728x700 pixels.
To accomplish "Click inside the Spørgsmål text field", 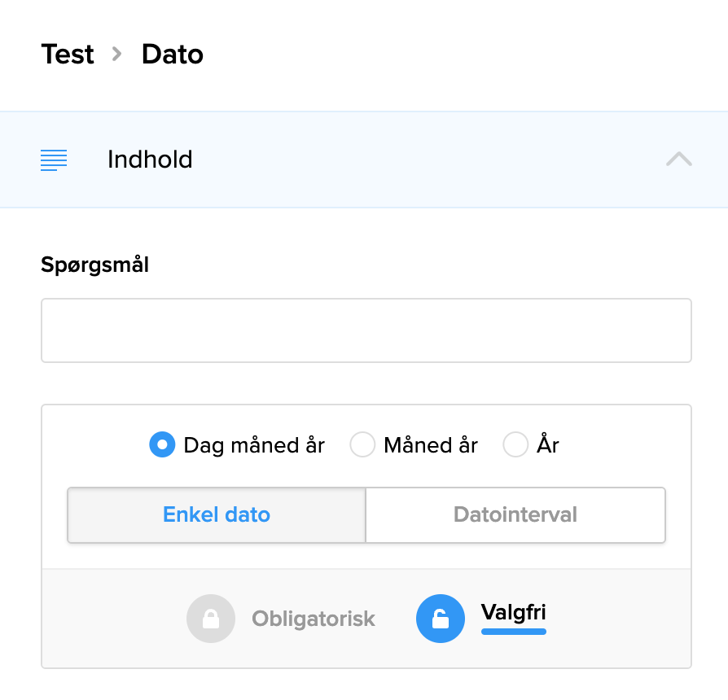I will pyautogui.click(x=366, y=330).
